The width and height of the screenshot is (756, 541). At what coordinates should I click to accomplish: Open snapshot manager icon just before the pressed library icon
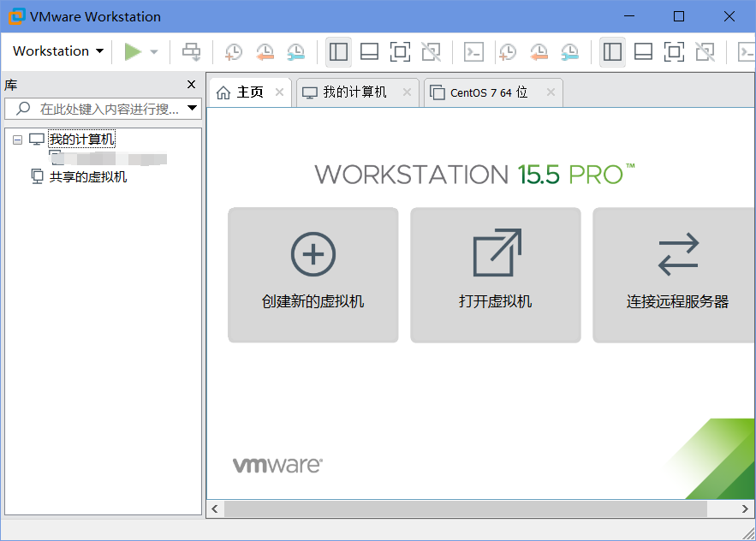click(295, 51)
